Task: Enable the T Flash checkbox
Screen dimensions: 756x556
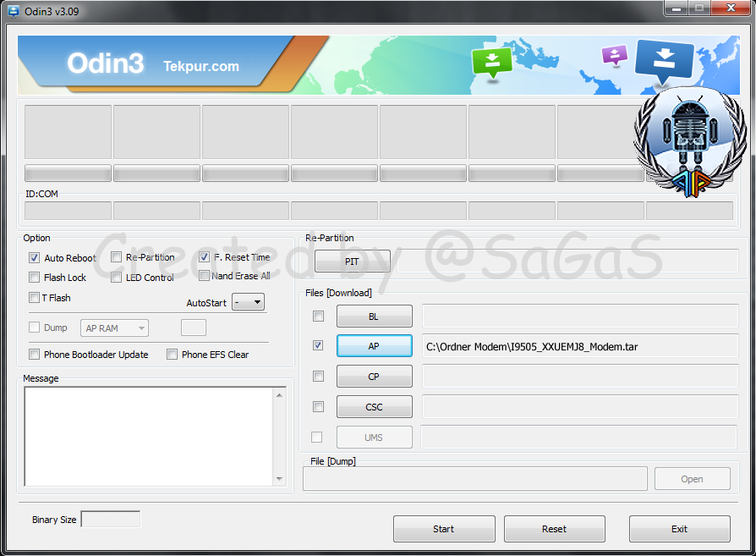Action: 34,297
